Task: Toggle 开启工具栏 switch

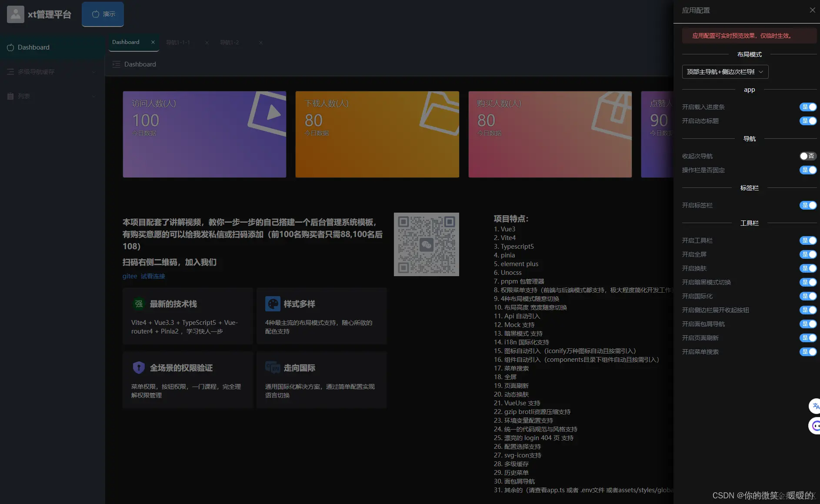Action: point(808,240)
